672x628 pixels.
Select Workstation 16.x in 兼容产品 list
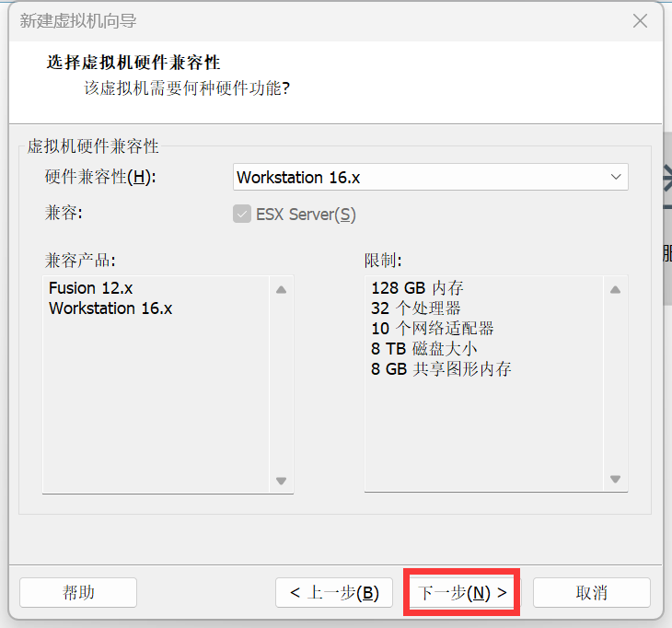[110, 308]
